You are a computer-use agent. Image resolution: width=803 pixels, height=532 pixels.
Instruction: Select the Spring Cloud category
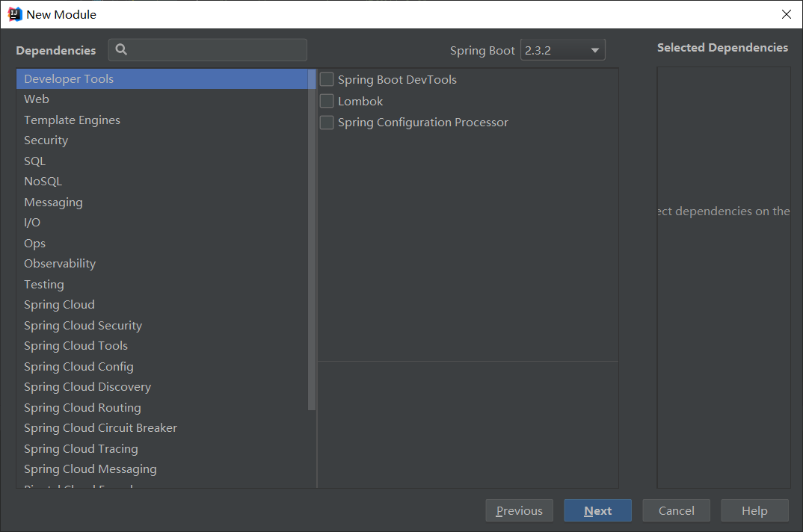pyautogui.click(x=162, y=305)
